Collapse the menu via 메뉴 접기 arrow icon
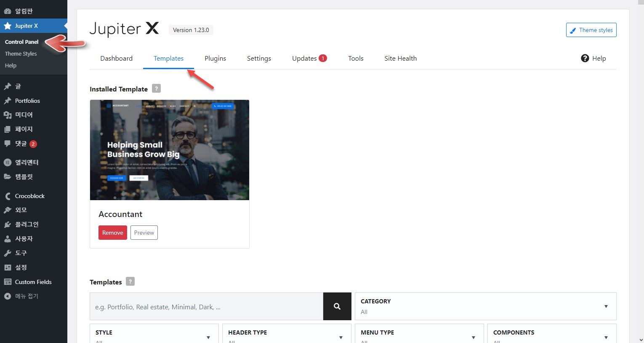Viewport: 644px width, 343px height. pos(8,296)
